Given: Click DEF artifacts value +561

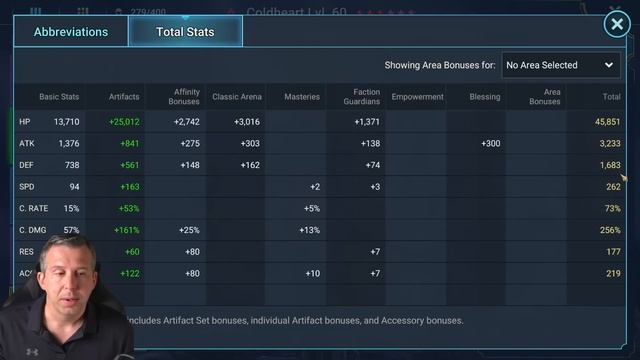Looking at the screenshot, I should [130, 165].
